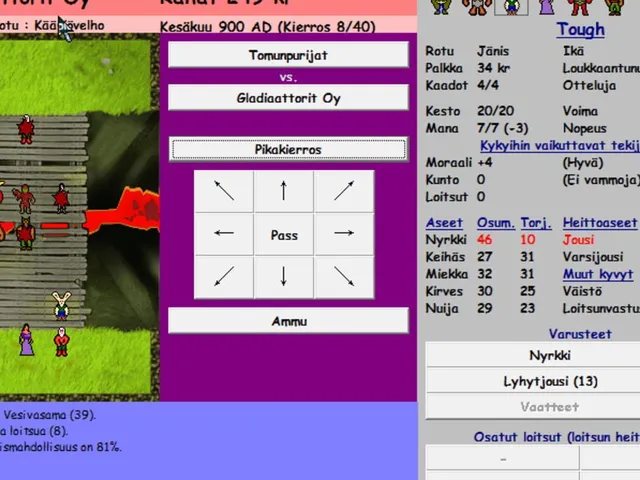
Task: Click the Aseet column header link
Action: [444, 223]
